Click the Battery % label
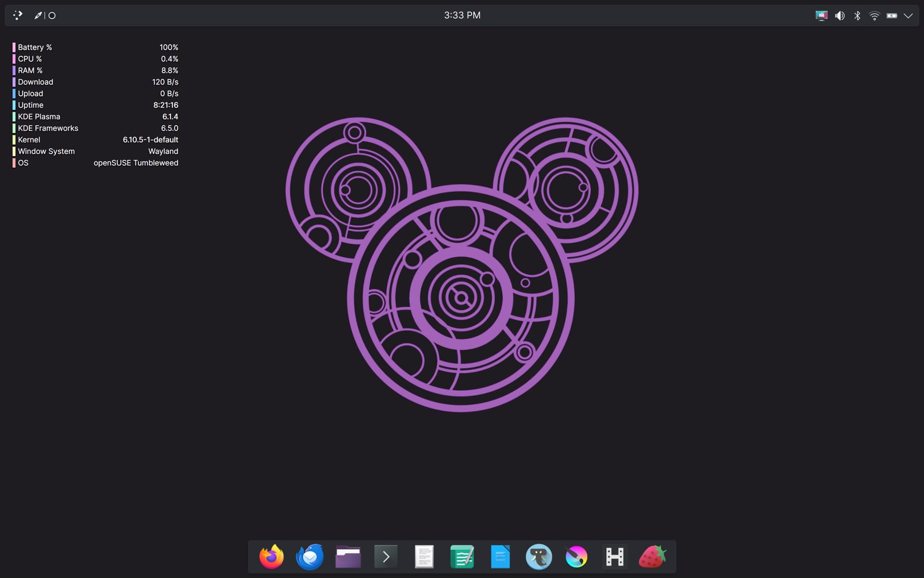 point(35,47)
